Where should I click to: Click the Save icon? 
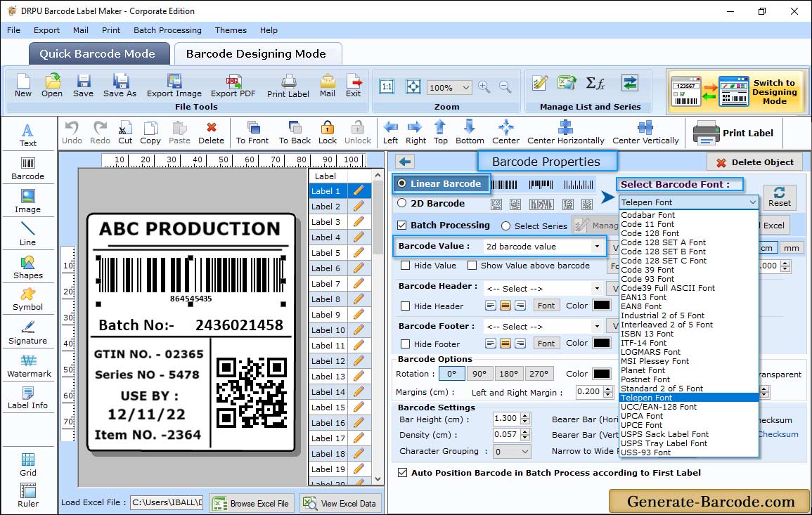click(x=83, y=86)
